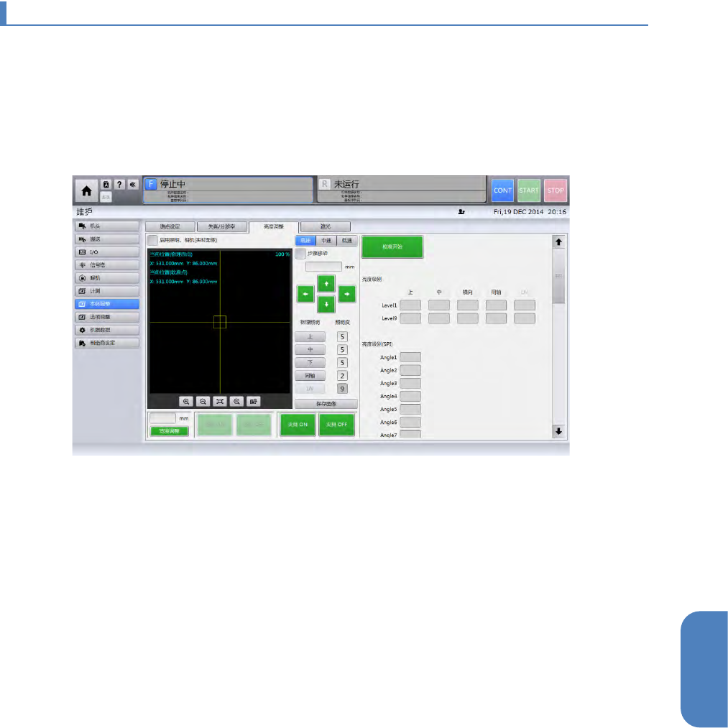
Task: Select 中速 medium speed option
Action: 326,241
